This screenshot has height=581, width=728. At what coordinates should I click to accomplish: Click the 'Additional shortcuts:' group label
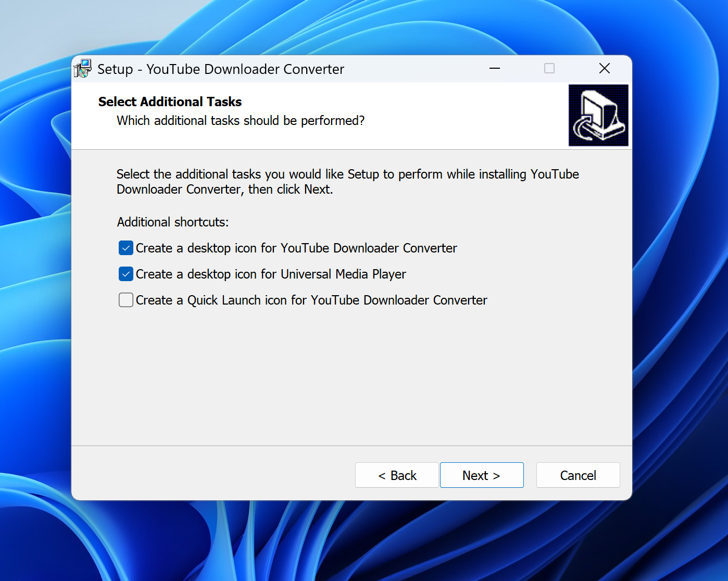(173, 222)
